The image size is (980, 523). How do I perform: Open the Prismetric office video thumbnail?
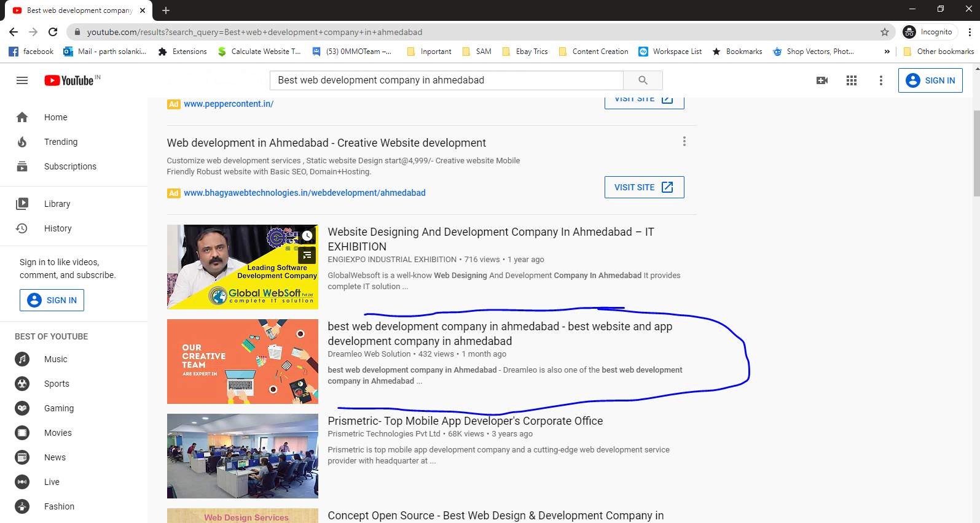tap(243, 455)
